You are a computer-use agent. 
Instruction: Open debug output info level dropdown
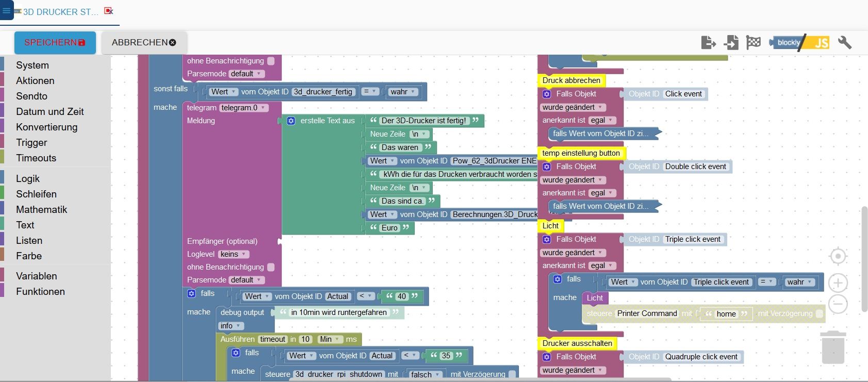pyautogui.click(x=231, y=326)
